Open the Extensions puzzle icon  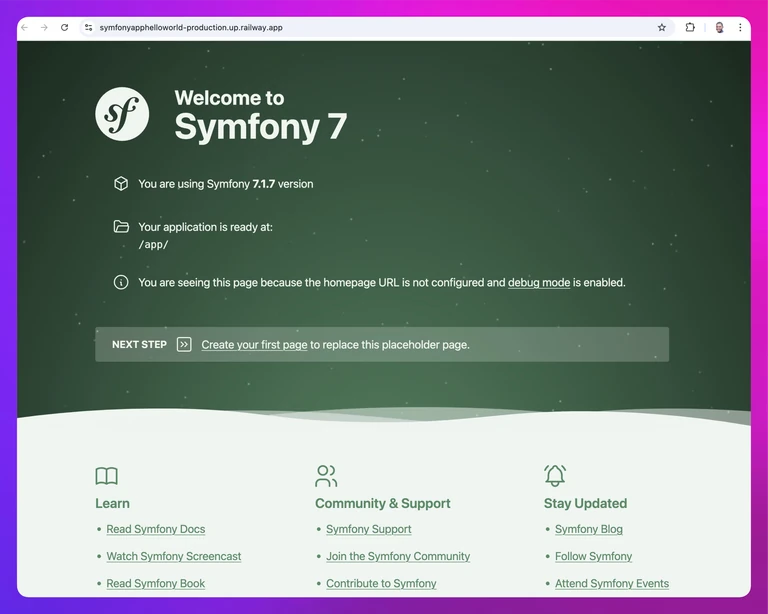pos(690,27)
